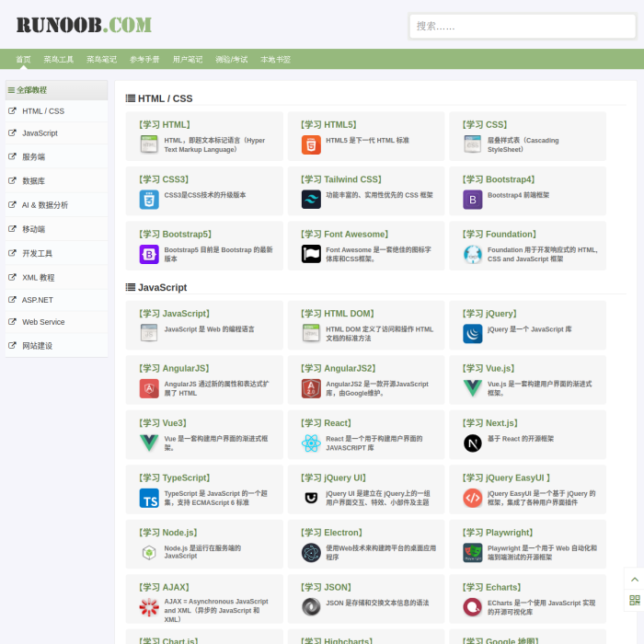Switch to 参考手册 navigation tab
The width and height of the screenshot is (644, 644).
click(144, 60)
